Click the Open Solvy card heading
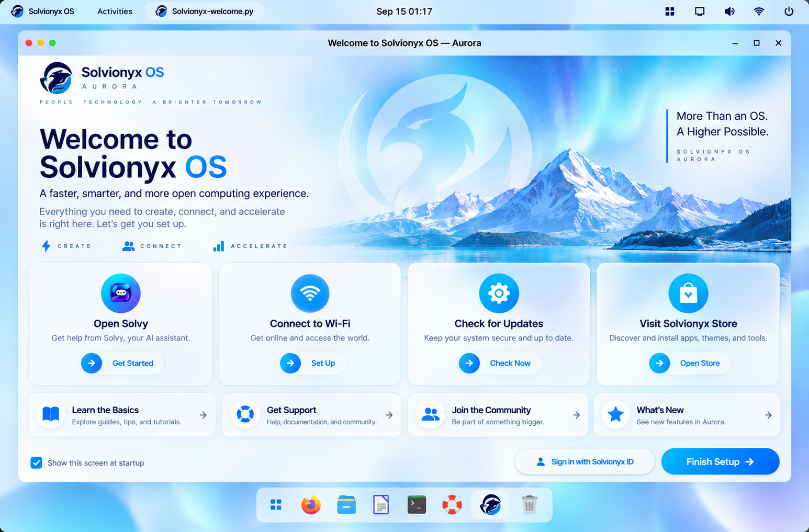809x532 pixels. click(x=121, y=324)
